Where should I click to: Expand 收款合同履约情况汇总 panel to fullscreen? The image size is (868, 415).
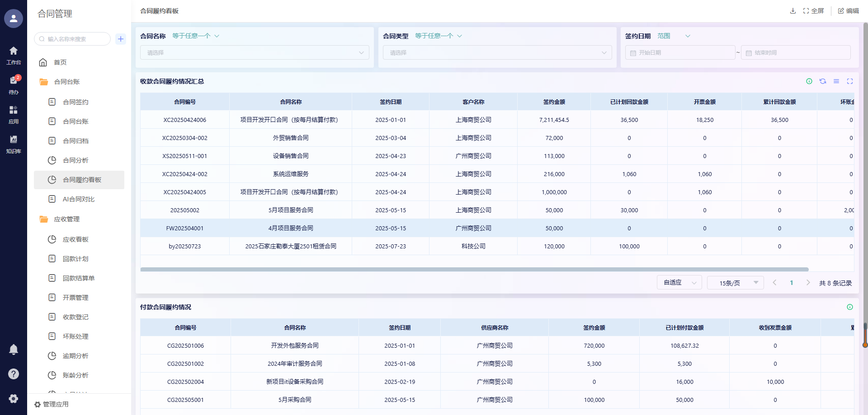pos(850,81)
